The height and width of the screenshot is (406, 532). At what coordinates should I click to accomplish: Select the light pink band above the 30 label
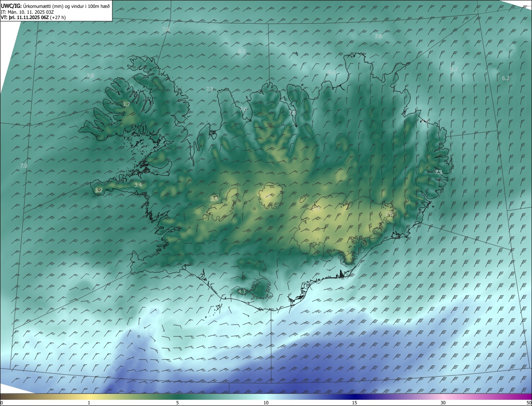pyautogui.click(x=443, y=396)
